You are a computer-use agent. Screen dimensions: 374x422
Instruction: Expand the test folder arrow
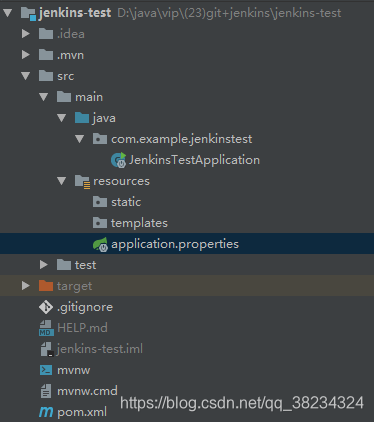[44, 265]
